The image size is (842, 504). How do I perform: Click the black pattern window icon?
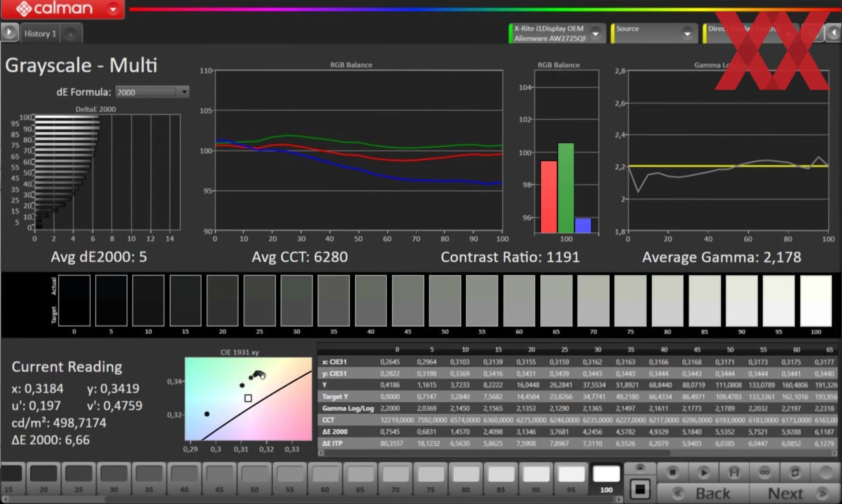pyautogui.click(x=640, y=490)
